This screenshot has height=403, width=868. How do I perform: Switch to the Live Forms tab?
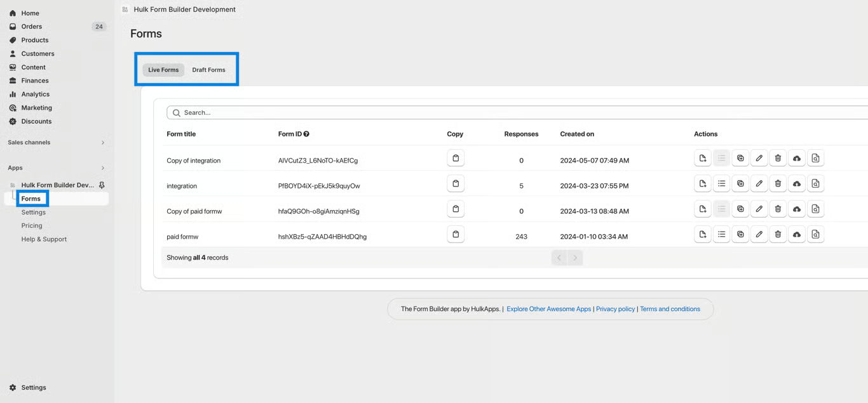pos(163,70)
